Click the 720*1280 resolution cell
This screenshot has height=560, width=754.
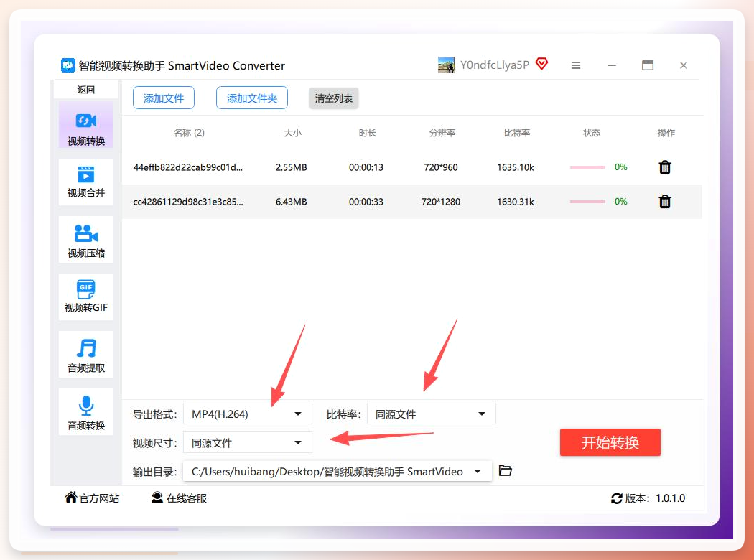[x=440, y=202]
